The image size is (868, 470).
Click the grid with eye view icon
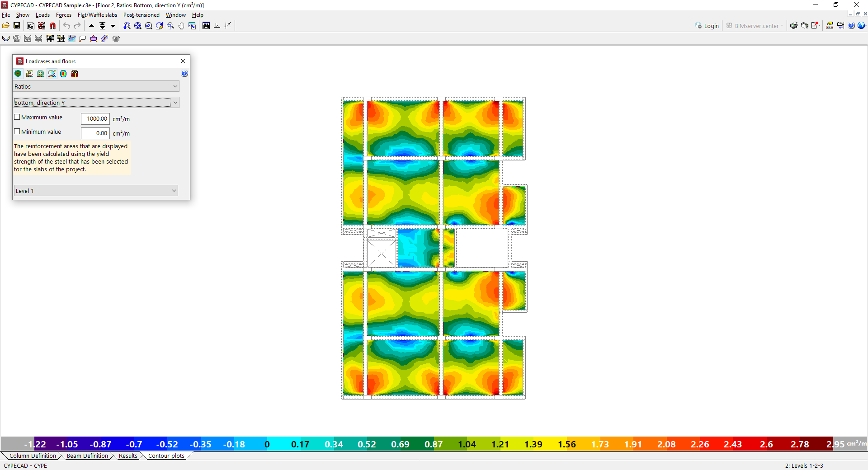50,38
